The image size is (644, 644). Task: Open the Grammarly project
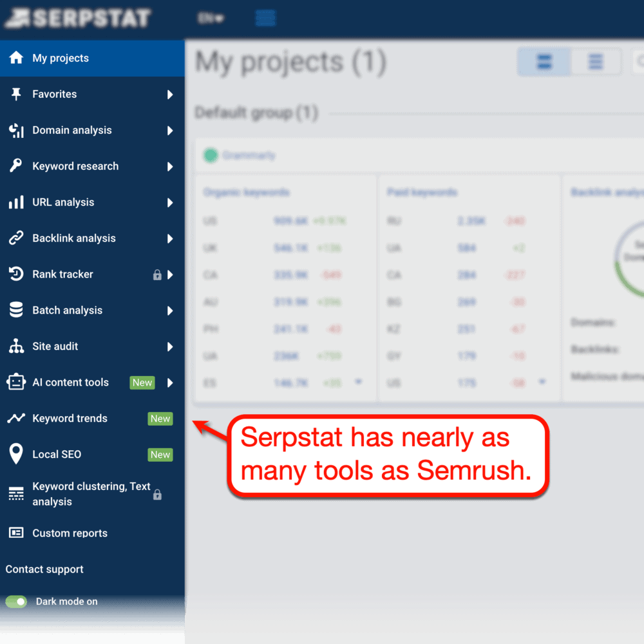(x=241, y=155)
